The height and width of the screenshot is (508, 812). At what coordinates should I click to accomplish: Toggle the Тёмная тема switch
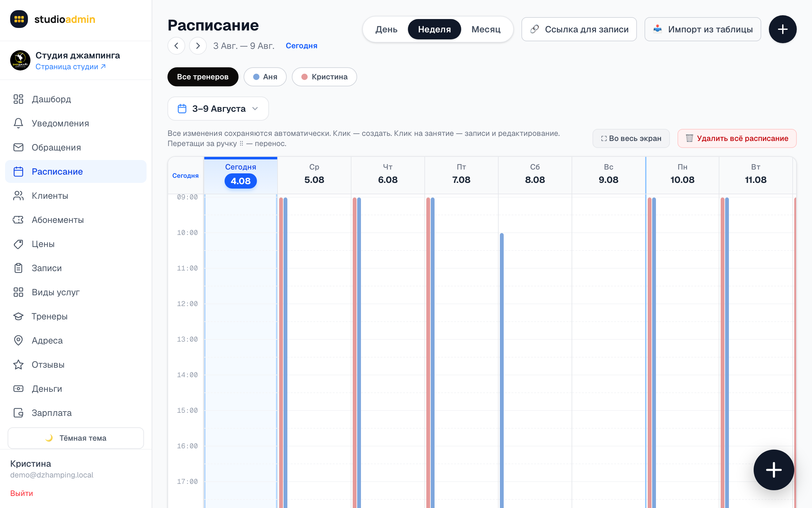tap(76, 438)
